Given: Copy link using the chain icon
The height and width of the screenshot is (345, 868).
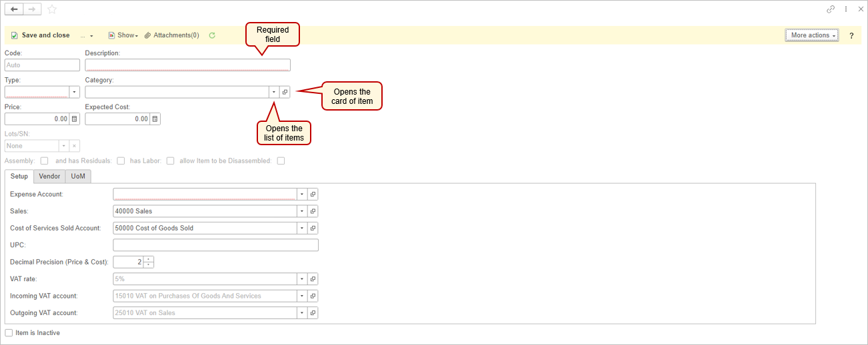Looking at the screenshot, I should (831, 9).
